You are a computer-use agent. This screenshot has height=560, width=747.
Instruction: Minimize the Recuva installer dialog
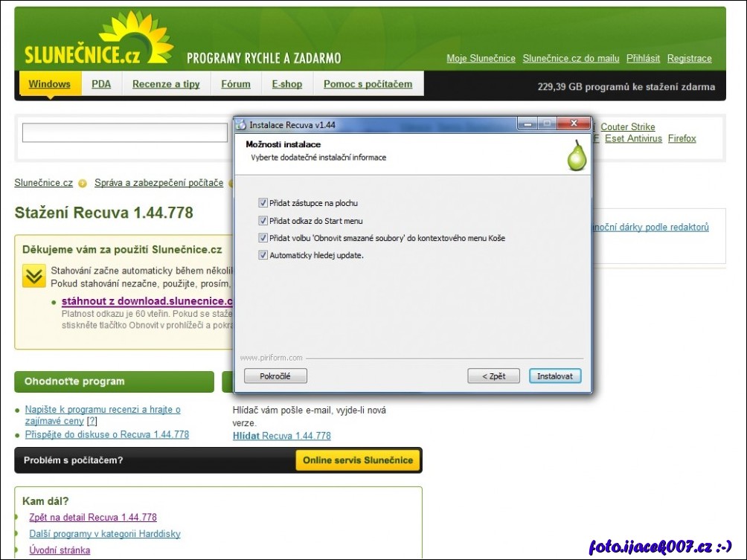pos(528,123)
